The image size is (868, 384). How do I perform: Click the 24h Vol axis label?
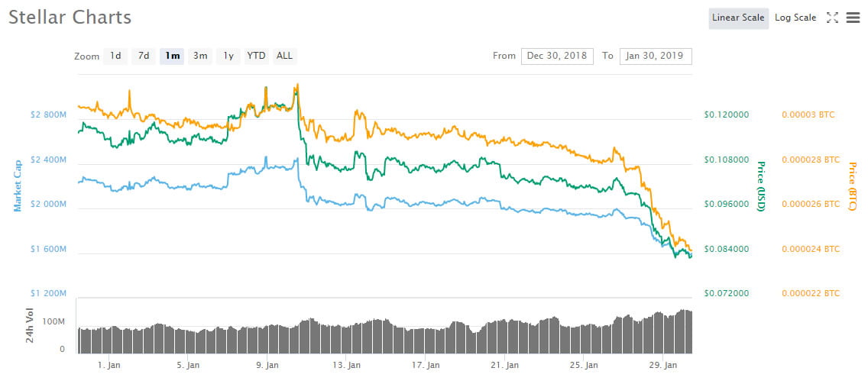coord(31,325)
